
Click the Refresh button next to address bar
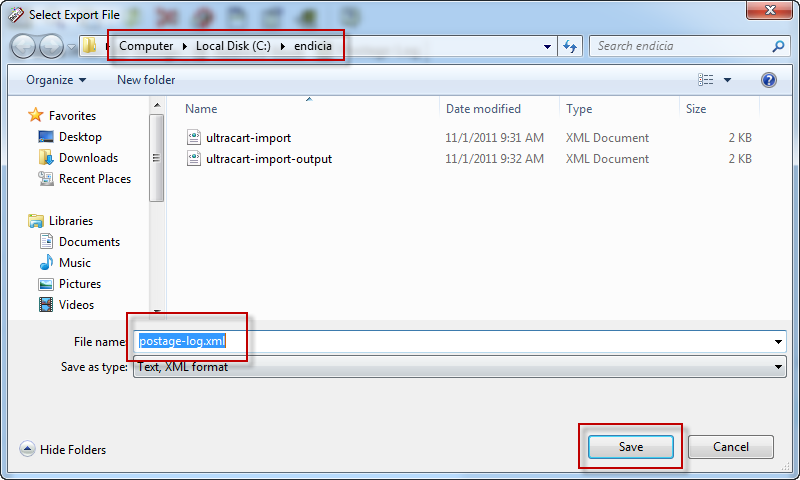point(570,46)
